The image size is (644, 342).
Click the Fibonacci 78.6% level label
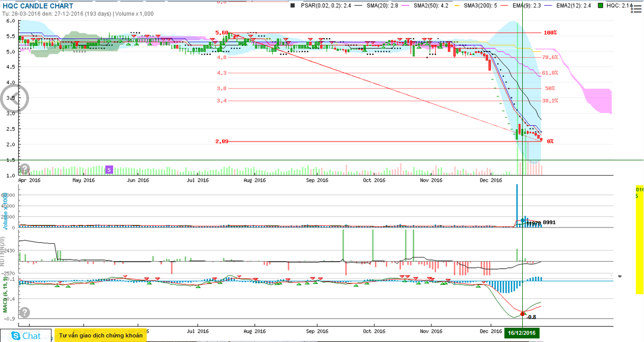point(550,58)
